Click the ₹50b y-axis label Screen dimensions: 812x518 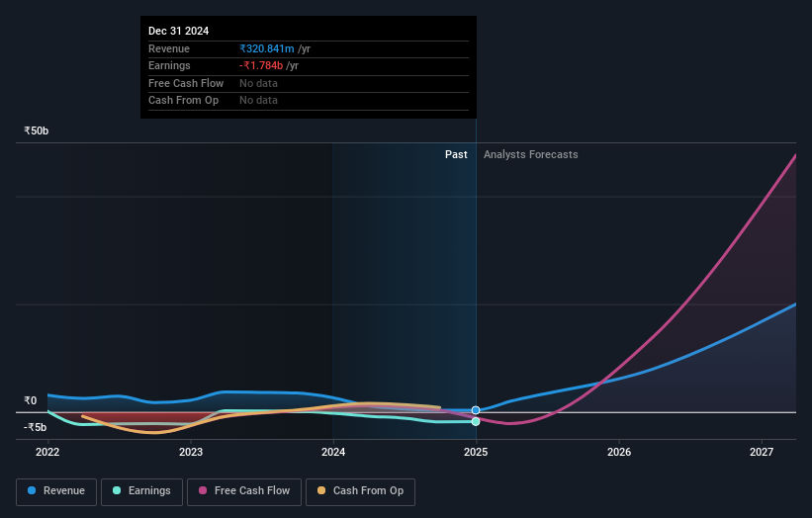[37, 130]
